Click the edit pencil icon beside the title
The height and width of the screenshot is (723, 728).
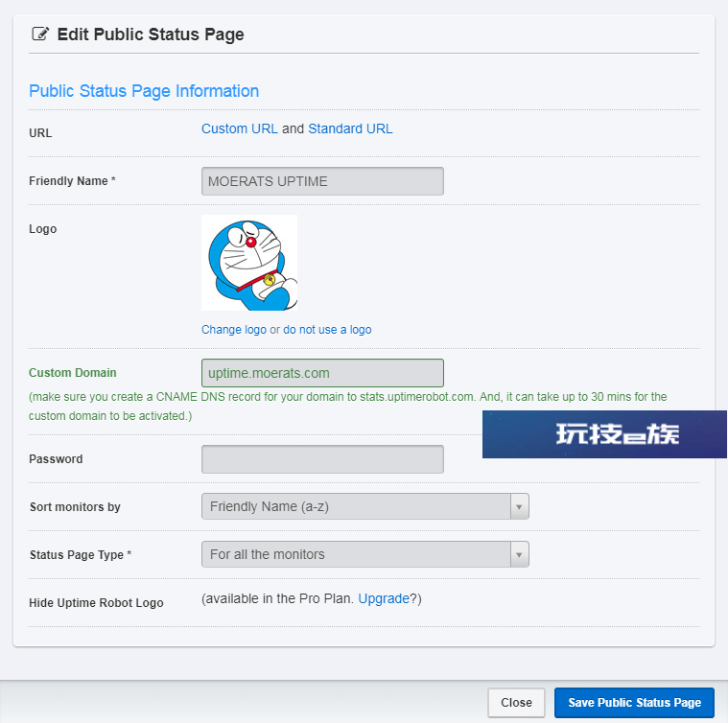tap(40, 34)
